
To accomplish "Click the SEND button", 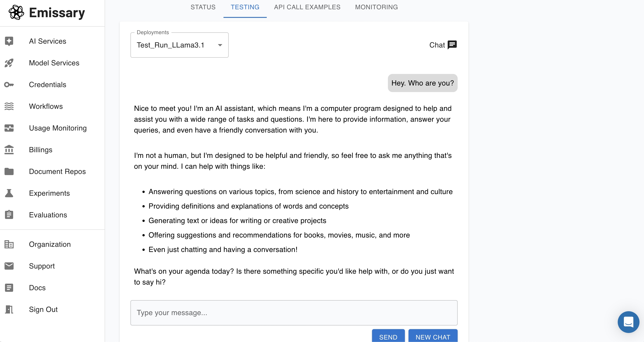I will click(x=388, y=336).
